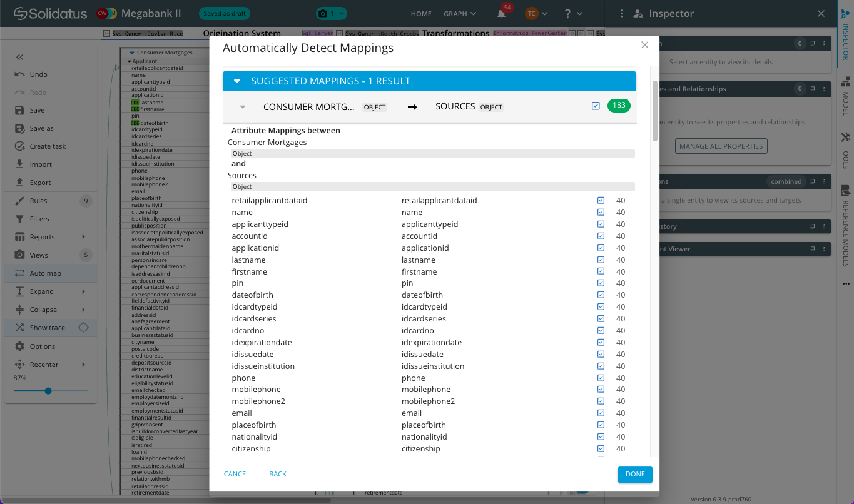The width and height of the screenshot is (854, 504).
Task: Uncheck the retailapplicantdataid mapping
Action: pyautogui.click(x=601, y=201)
